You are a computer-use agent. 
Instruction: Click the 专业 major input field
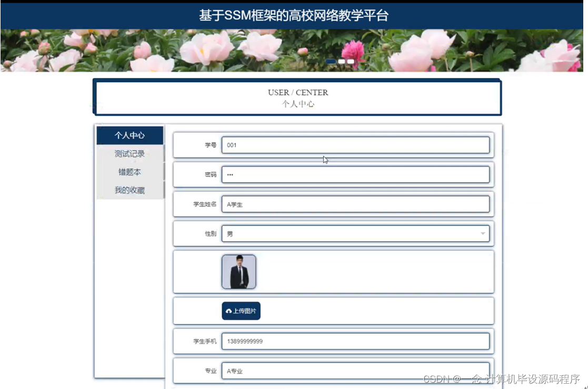[356, 371]
